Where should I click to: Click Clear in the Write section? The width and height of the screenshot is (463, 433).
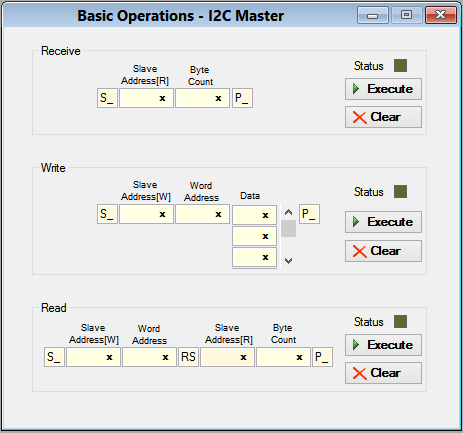pos(383,251)
